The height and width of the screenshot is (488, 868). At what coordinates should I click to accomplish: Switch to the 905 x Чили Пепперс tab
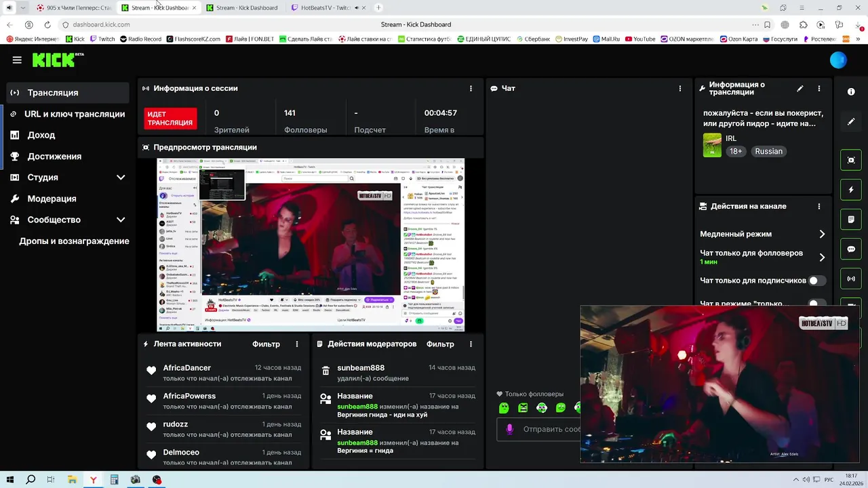[75, 7]
